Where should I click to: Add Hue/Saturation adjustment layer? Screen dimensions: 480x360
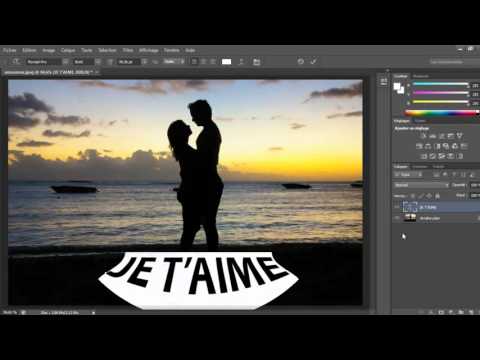[419, 146]
